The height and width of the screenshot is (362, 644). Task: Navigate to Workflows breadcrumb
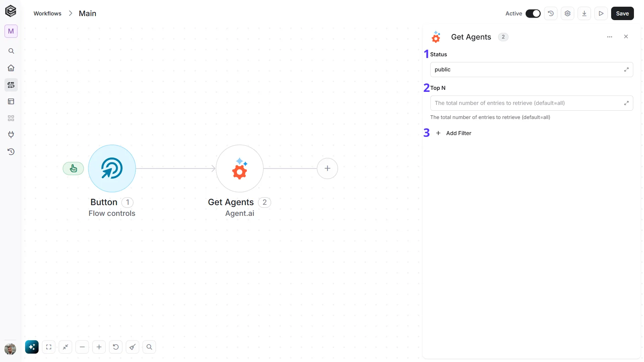tap(47, 13)
